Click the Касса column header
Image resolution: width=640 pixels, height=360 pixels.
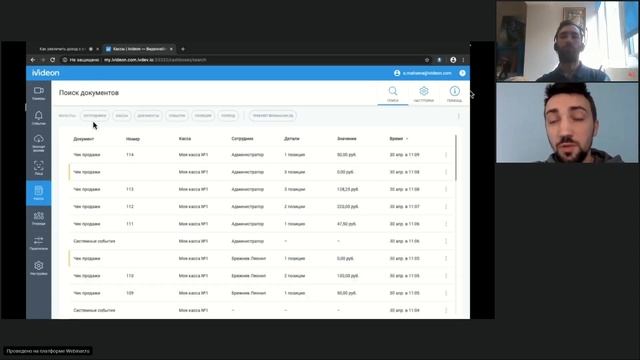click(185, 139)
